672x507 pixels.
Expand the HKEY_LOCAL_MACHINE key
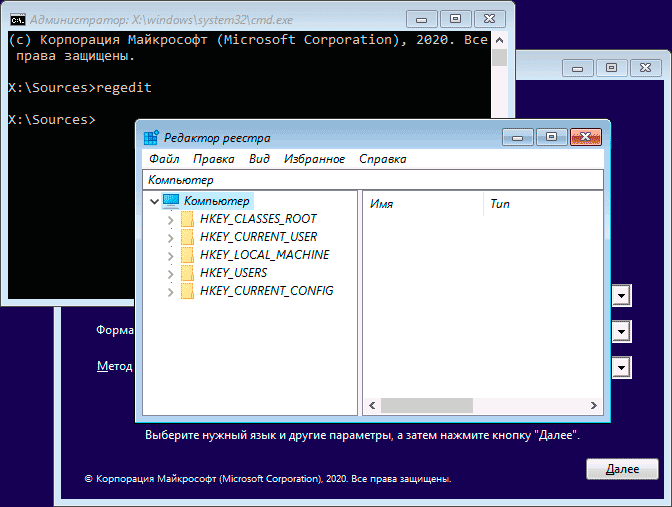click(171, 256)
